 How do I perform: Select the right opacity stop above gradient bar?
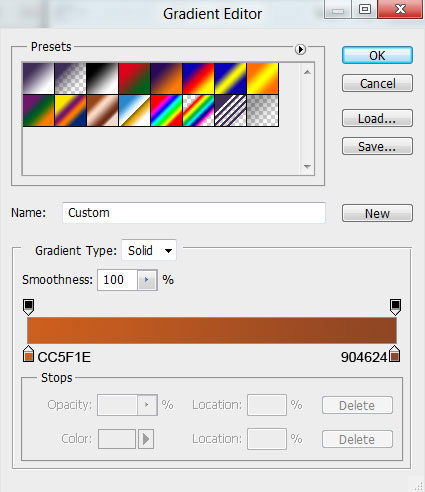tap(395, 307)
